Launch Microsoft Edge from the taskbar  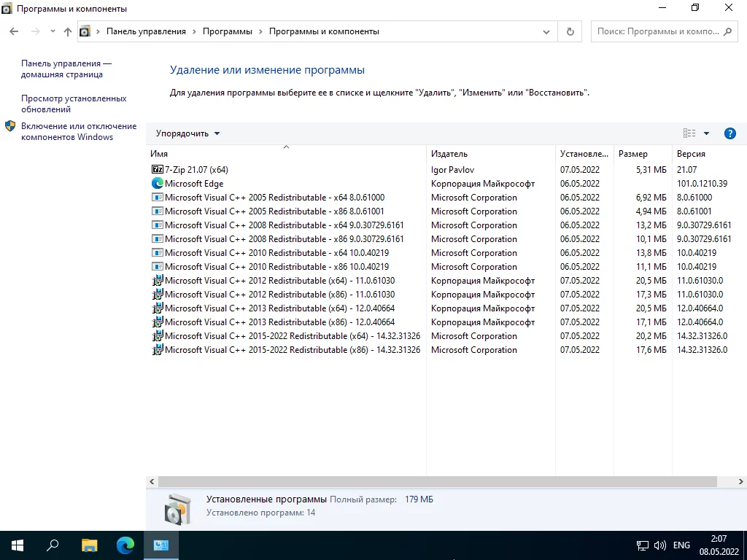click(x=125, y=545)
